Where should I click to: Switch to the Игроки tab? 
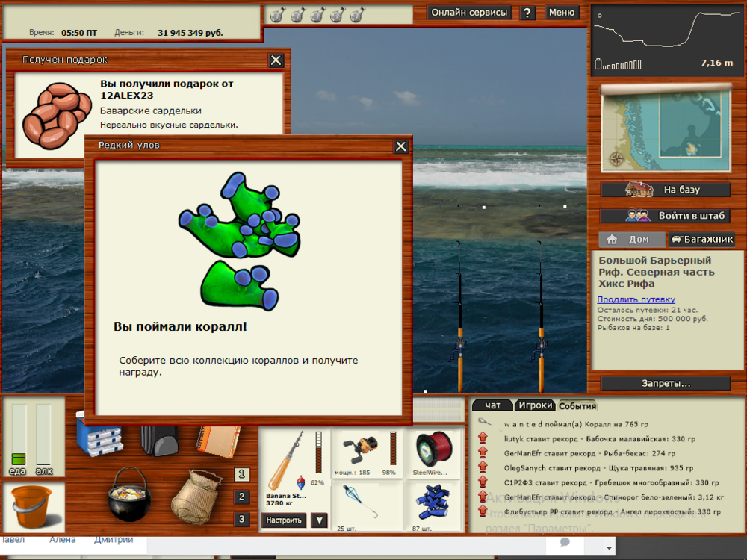(535, 405)
